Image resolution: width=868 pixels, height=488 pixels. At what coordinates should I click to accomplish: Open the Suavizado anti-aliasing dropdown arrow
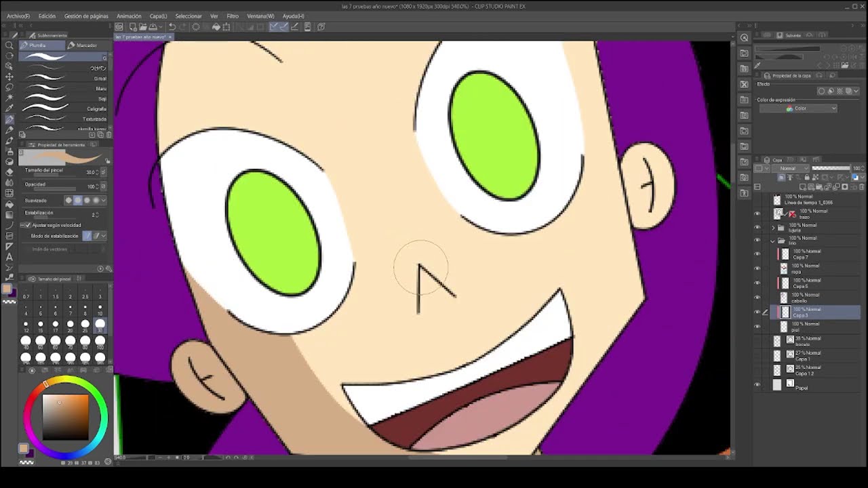[104, 201]
